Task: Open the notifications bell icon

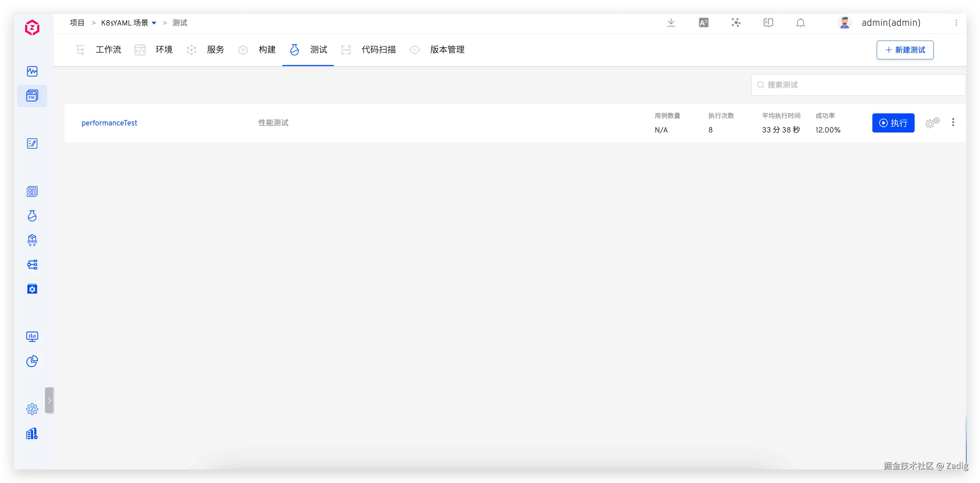Action: pos(800,23)
